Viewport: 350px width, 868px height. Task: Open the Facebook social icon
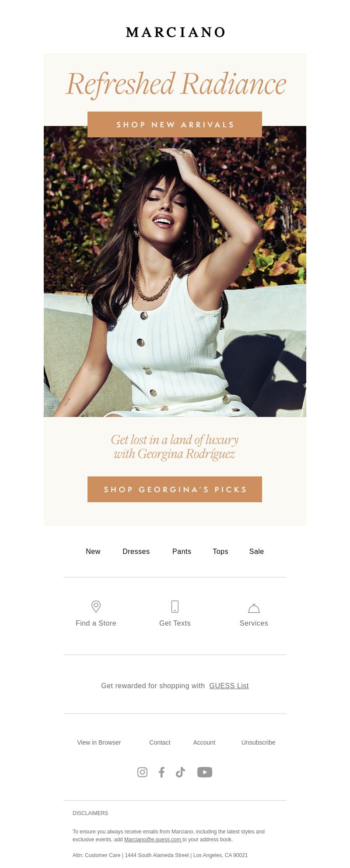pyautogui.click(x=161, y=772)
